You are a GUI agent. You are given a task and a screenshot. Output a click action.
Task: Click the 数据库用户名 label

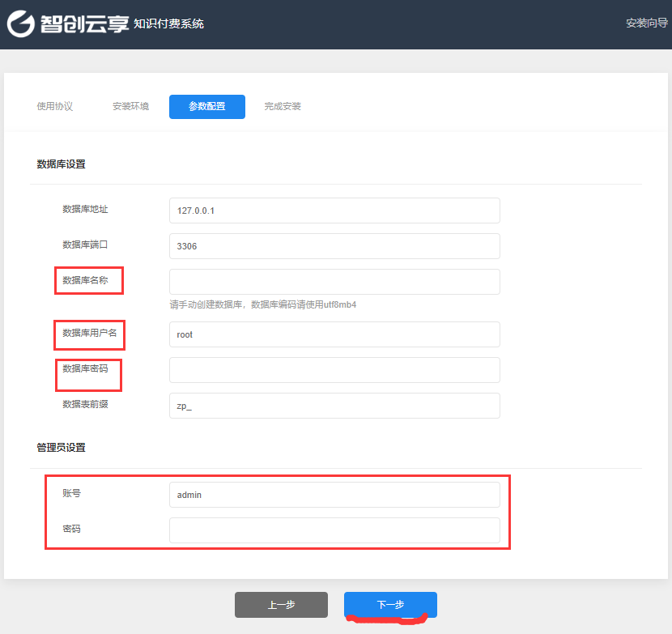pyautogui.click(x=90, y=333)
